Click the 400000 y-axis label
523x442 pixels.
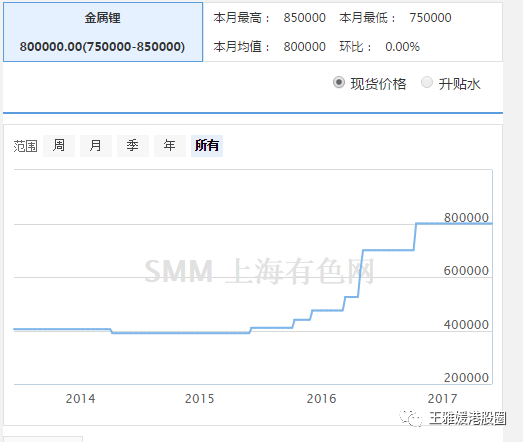[x=466, y=325]
